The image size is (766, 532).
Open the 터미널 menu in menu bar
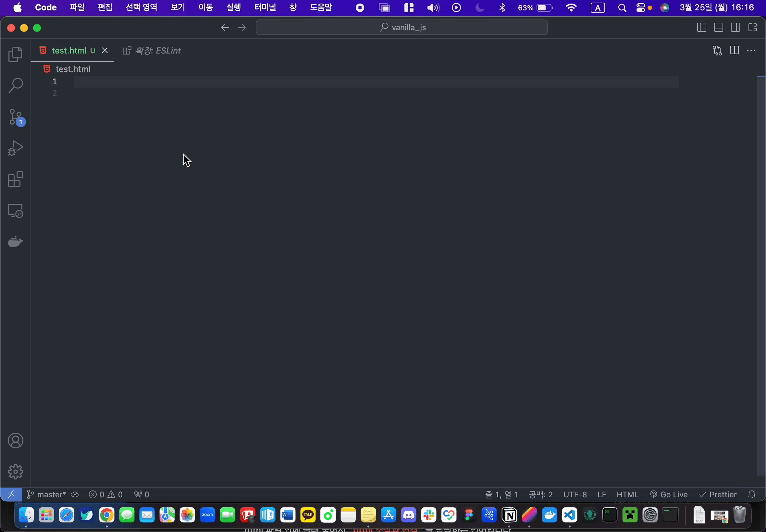tap(265, 7)
